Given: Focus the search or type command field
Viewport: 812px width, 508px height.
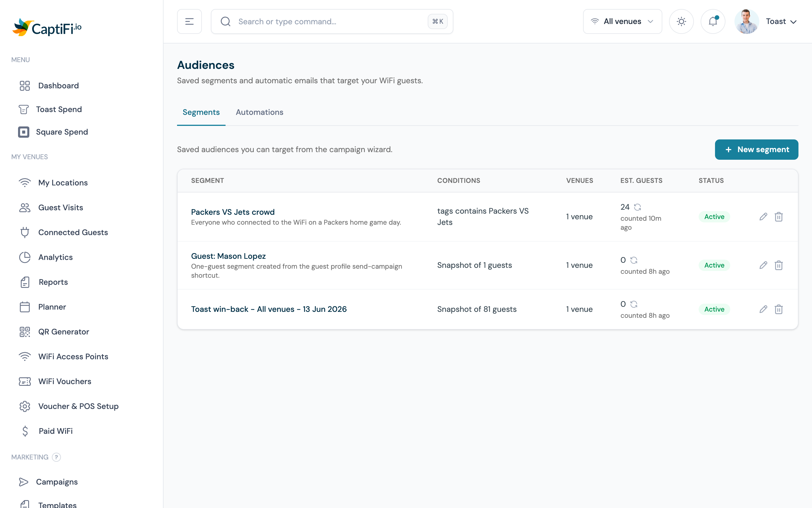Looking at the screenshot, I should point(332,21).
